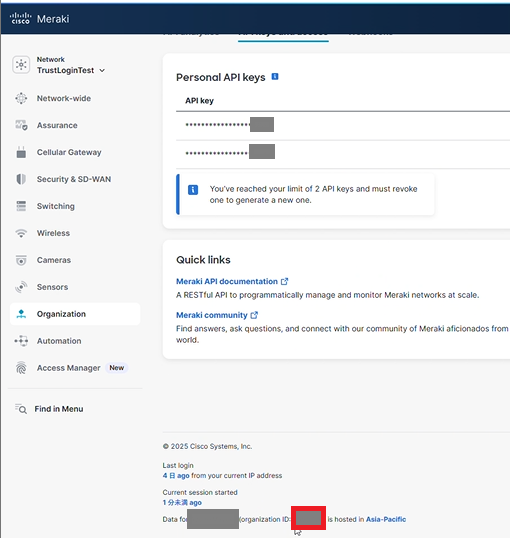
Task: Open the Cameras menu item
Action: [54, 260]
